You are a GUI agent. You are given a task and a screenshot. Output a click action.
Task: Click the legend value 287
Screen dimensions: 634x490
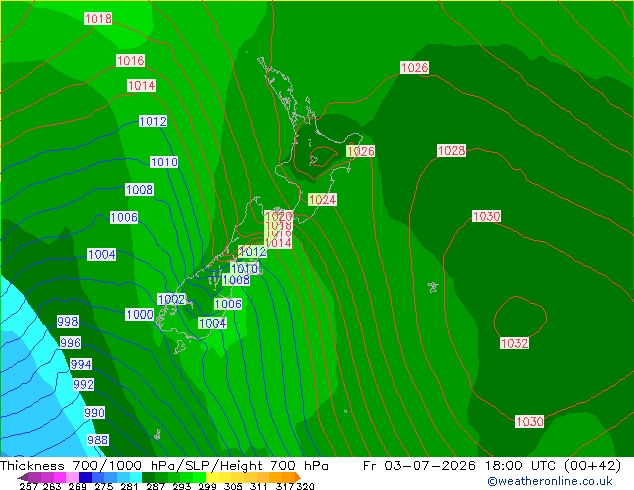[x=155, y=486]
